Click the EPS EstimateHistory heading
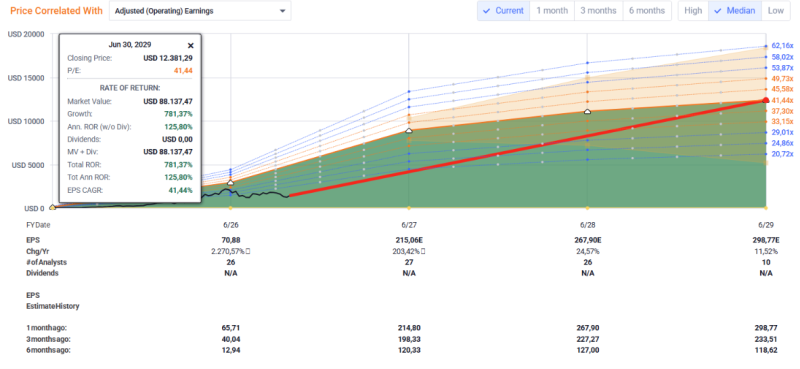The width and height of the screenshot is (800, 369). click(53, 301)
